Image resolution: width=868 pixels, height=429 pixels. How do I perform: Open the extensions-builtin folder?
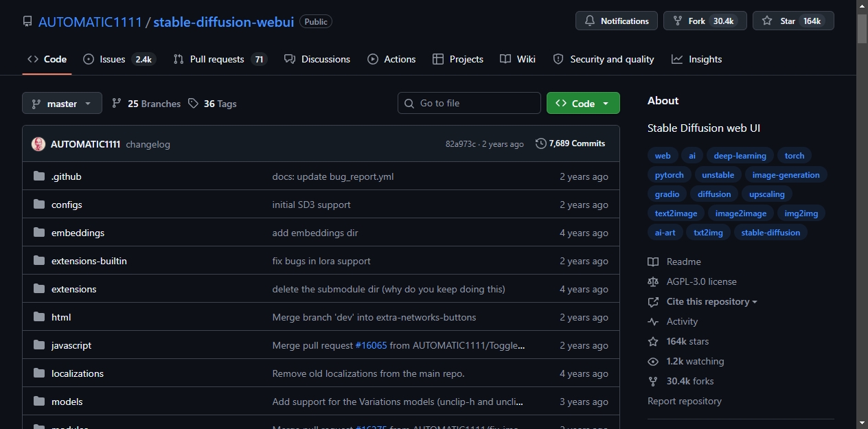89,261
